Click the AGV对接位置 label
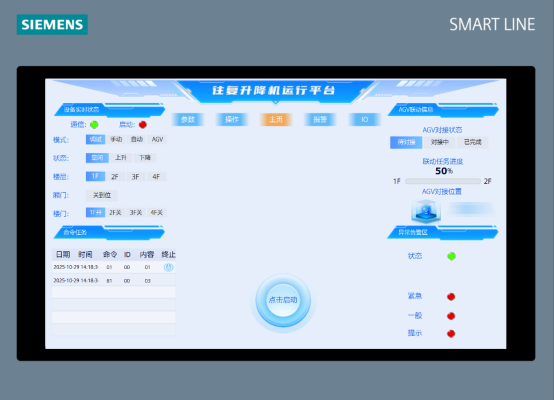554x400 pixels. [x=442, y=192]
